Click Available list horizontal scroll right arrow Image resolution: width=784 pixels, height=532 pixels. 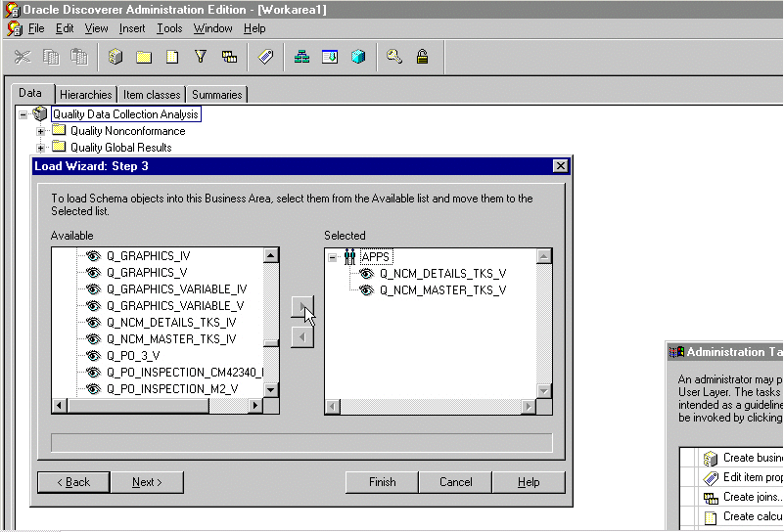(x=255, y=405)
